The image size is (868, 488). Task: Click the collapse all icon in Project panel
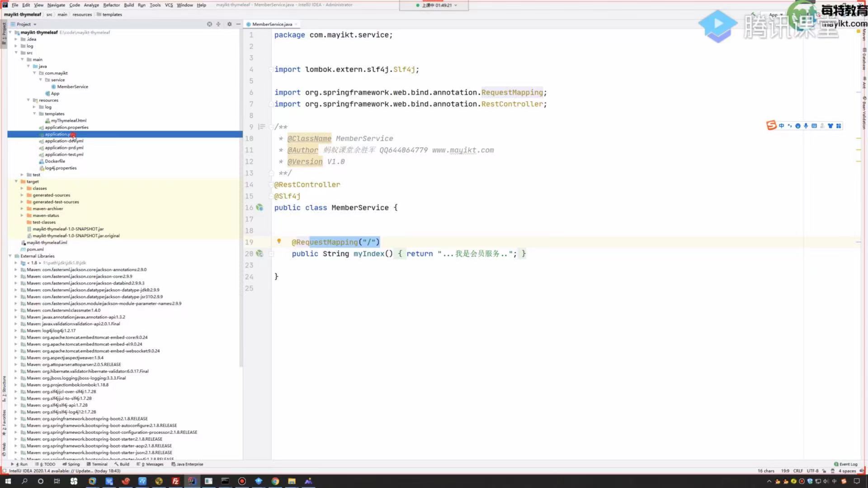click(x=218, y=24)
